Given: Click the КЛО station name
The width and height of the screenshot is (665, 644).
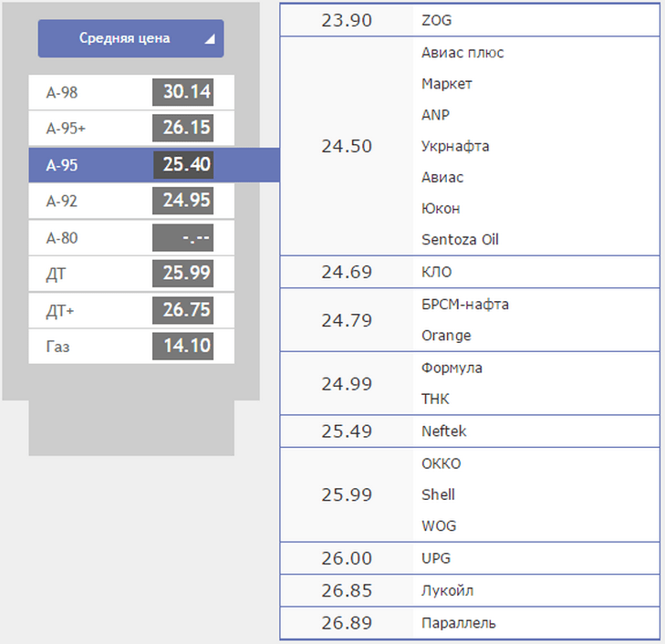Looking at the screenshot, I should (436, 272).
